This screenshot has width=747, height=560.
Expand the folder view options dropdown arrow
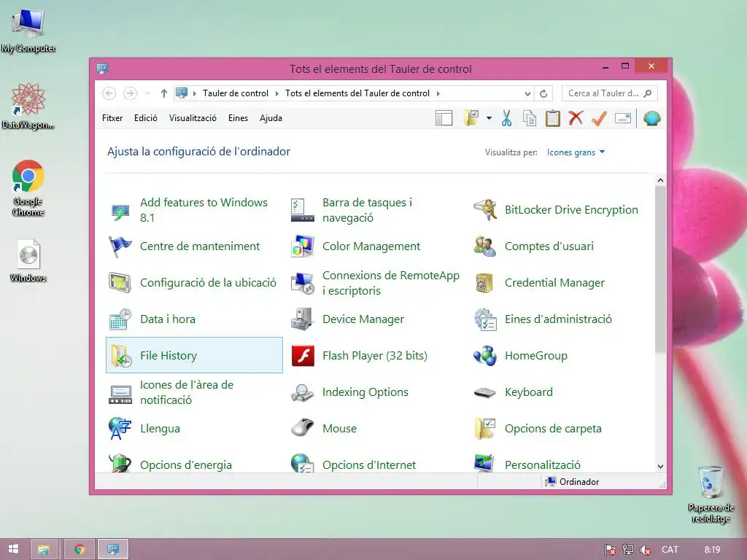coord(489,118)
